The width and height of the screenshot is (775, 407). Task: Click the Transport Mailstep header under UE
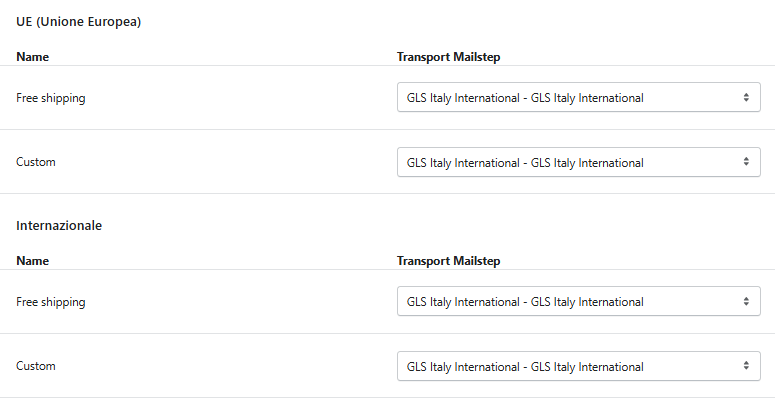click(448, 57)
